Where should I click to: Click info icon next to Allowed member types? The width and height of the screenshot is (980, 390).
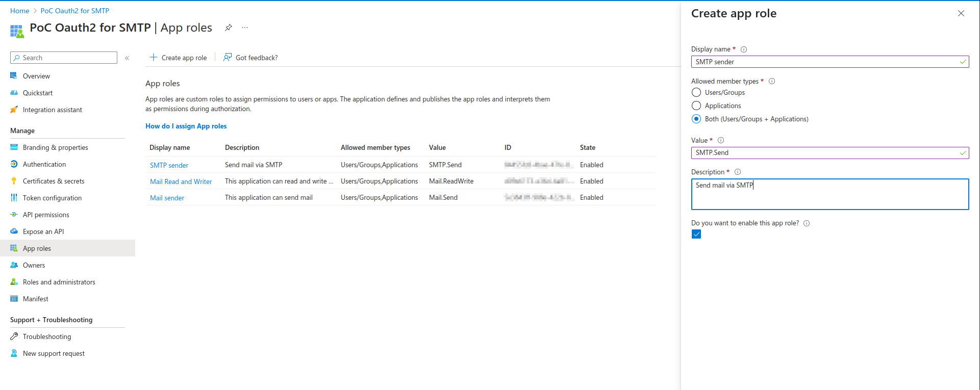pyautogui.click(x=772, y=81)
